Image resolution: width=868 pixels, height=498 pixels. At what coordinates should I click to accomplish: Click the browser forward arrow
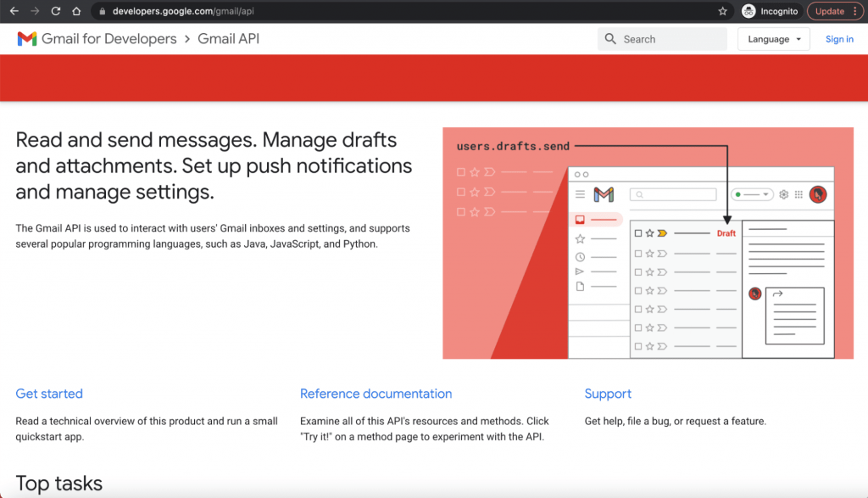click(x=35, y=11)
